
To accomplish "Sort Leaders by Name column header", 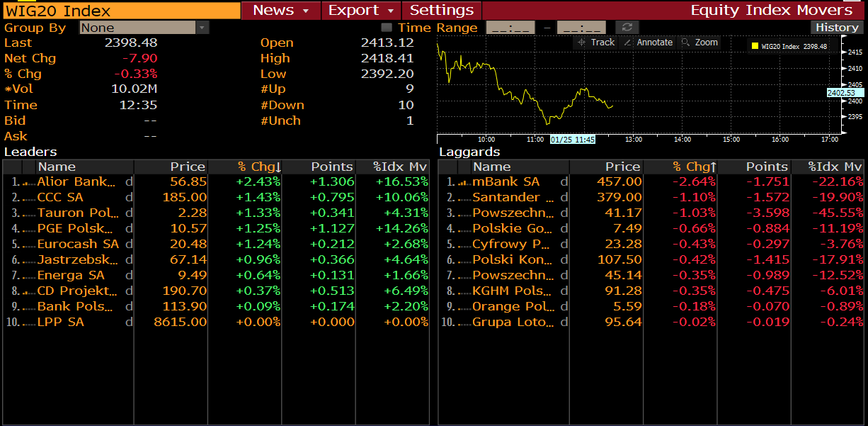I will pyautogui.click(x=85, y=167).
